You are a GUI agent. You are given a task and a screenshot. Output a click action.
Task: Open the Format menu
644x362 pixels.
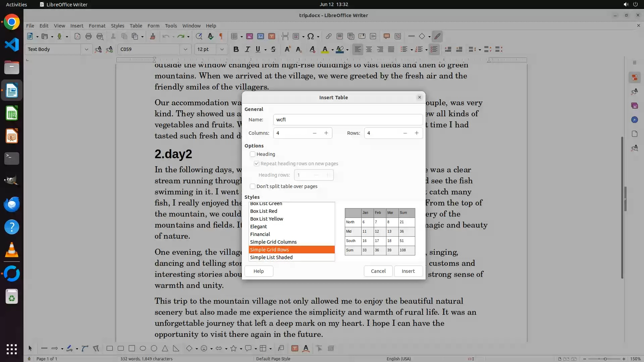coord(97,26)
